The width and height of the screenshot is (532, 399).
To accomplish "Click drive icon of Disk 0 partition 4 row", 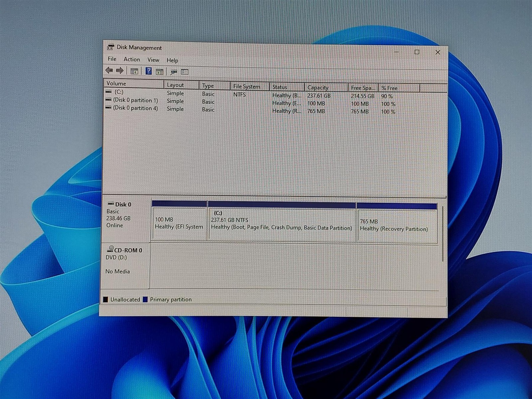I will pyautogui.click(x=108, y=107).
